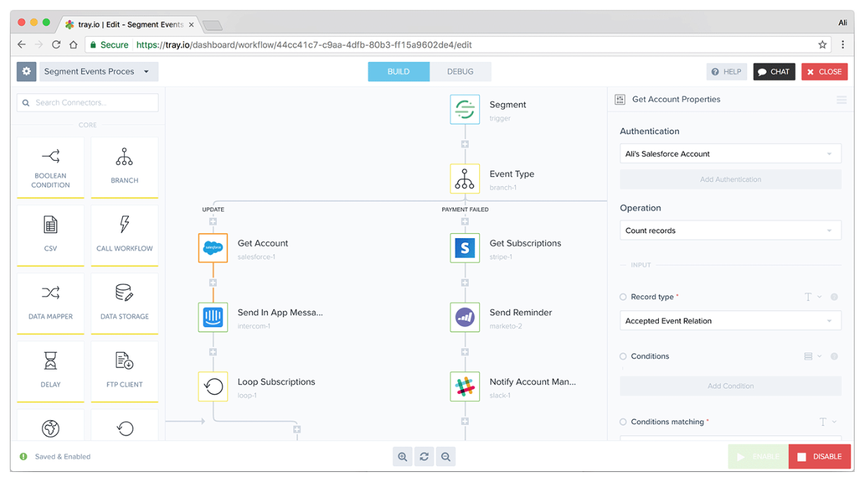The image size is (868, 479).
Task: Open Chrome three-dot menu
Action: [x=843, y=45]
